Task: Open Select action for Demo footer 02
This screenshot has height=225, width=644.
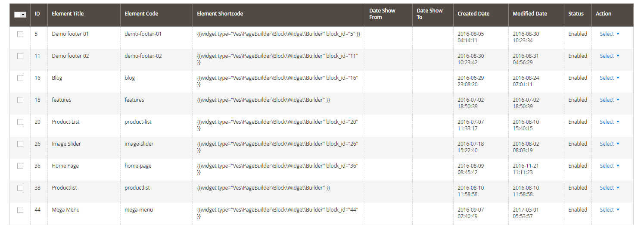Action: pyautogui.click(x=610, y=56)
